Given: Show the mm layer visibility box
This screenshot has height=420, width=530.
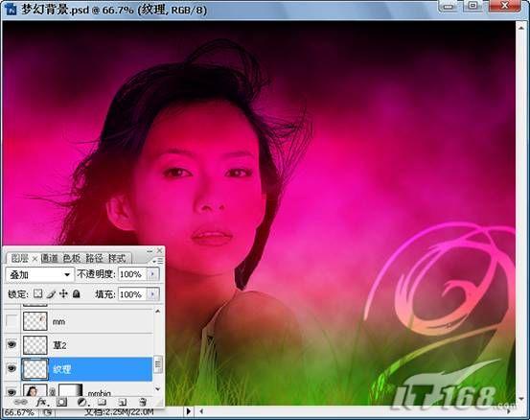Looking at the screenshot, I should (12, 321).
